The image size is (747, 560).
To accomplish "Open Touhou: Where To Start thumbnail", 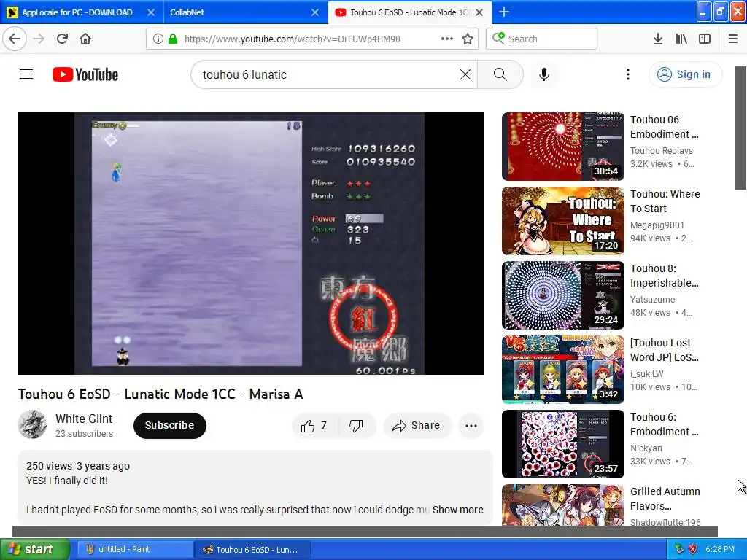I will coord(563,221).
